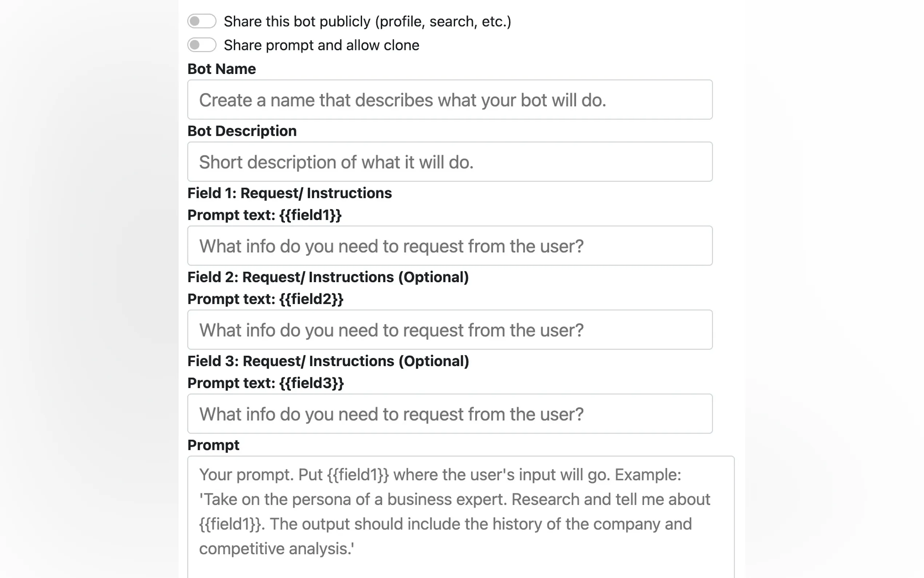This screenshot has height=578, width=924.
Task: Click the "Share prompt and allow clone" text
Action: (x=321, y=45)
